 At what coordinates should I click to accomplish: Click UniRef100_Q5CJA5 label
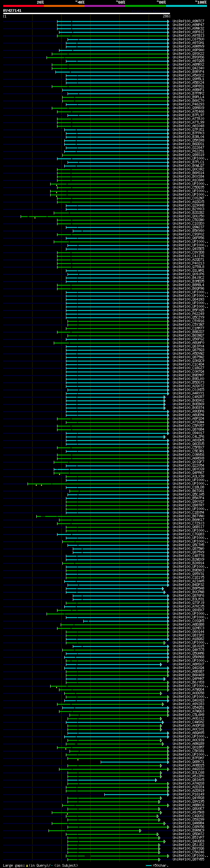point(188,494)
